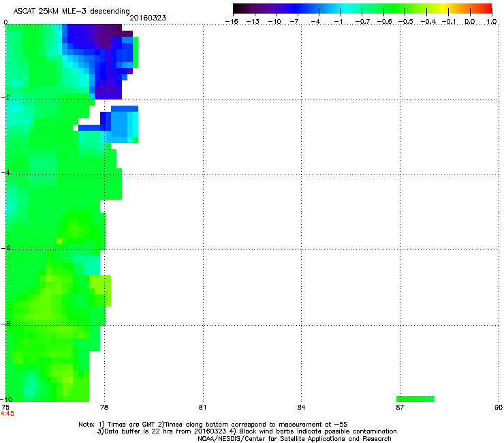Click the red 4:45 time label
The width and height of the screenshot is (504, 443).
(x=7, y=414)
